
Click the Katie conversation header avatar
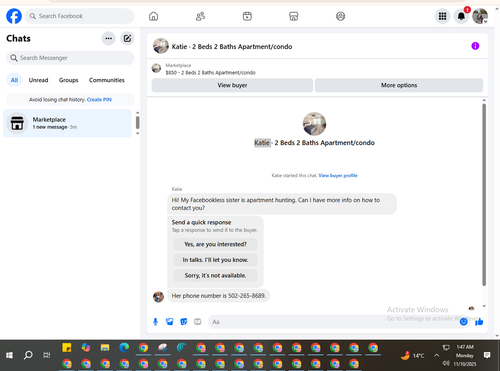[x=161, y=46]
